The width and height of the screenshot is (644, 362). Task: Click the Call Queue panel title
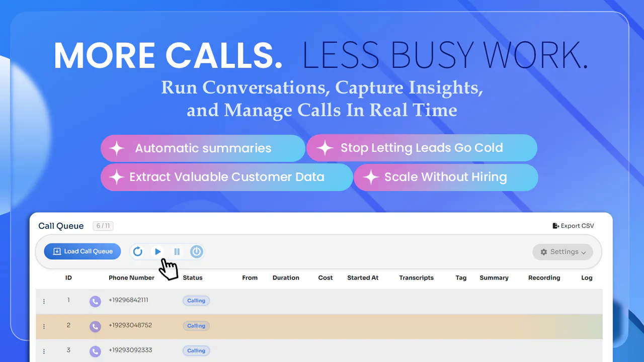pyautogui.click(x=61, y=226)
